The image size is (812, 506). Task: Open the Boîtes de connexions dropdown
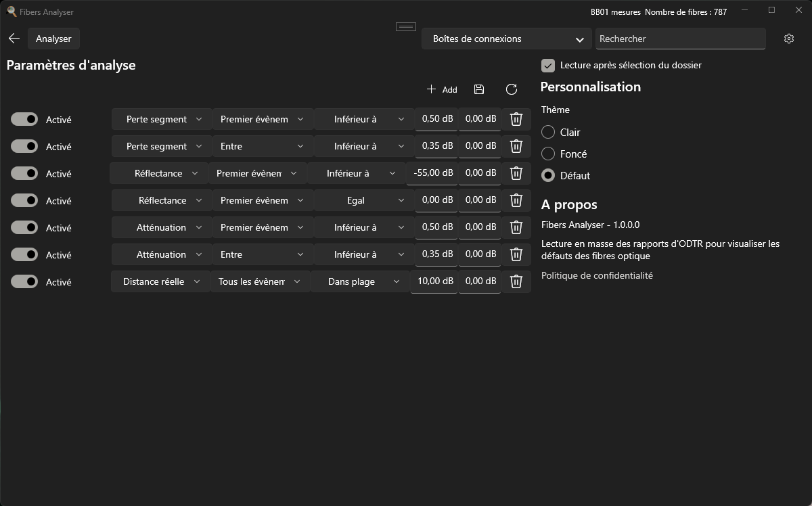tap(506, 39)
